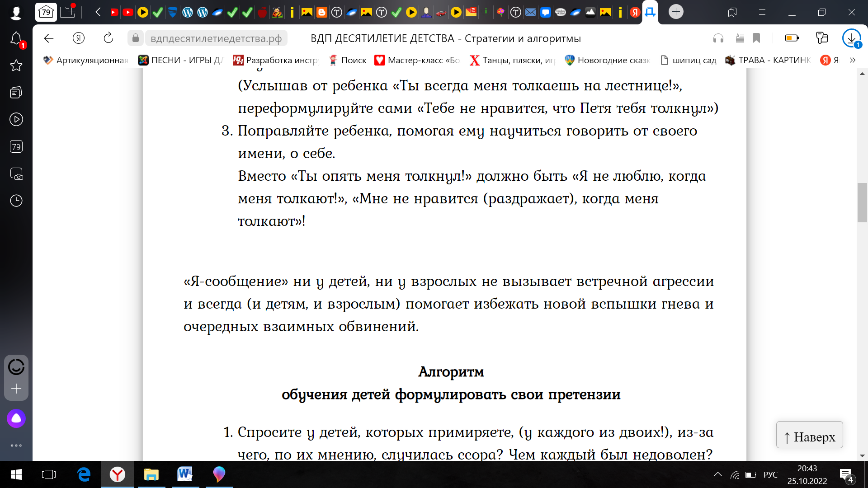This screenshot has height=488, width=868.
Task: Open the ПЕСНИ - ИГРЫ bookmark
Action: [x=180, y=60]
